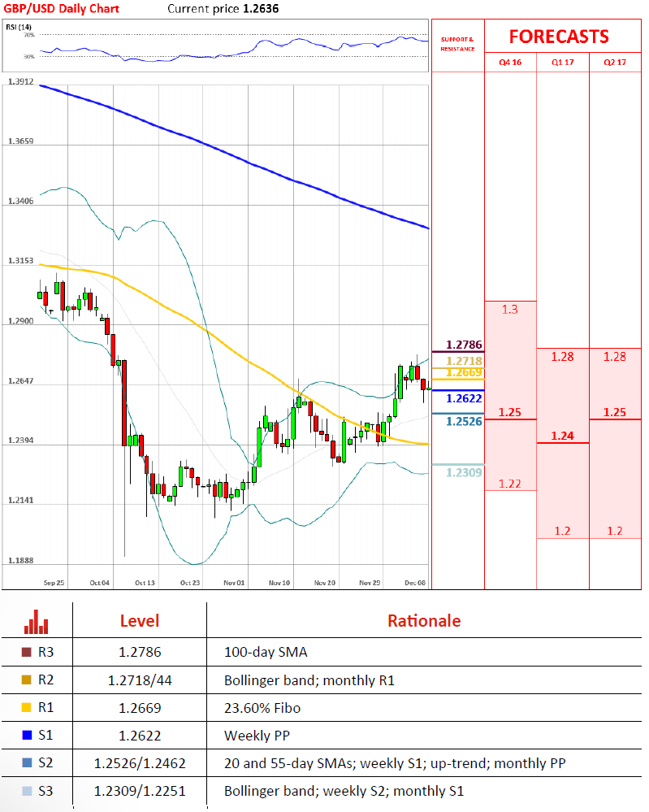649x812 pixels.
Task: Click the Weekly PP rationale
Action: pyautogui.click(x=257, y=736)
